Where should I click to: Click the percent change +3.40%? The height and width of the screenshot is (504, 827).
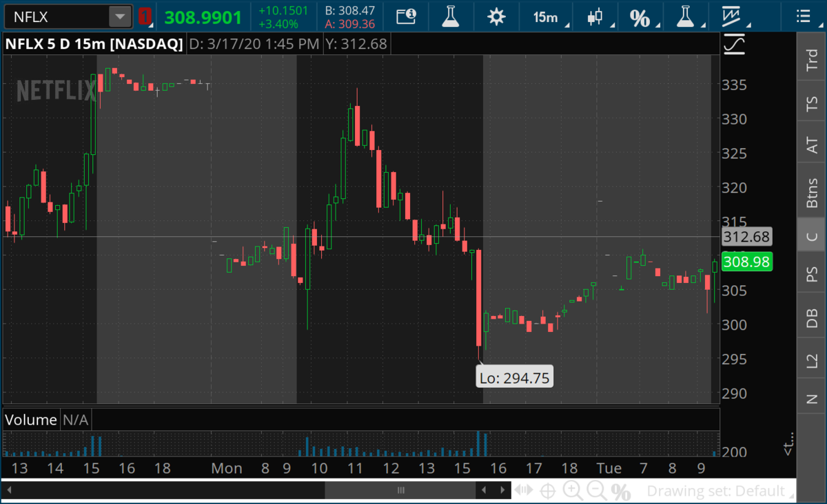(278, 24)
